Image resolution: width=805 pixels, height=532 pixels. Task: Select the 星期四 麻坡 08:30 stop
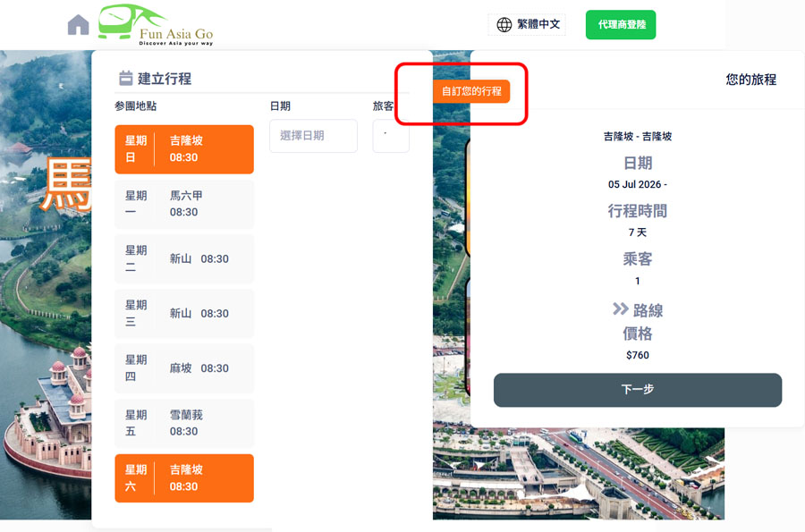pyautogui.click(x=184, y=368)
